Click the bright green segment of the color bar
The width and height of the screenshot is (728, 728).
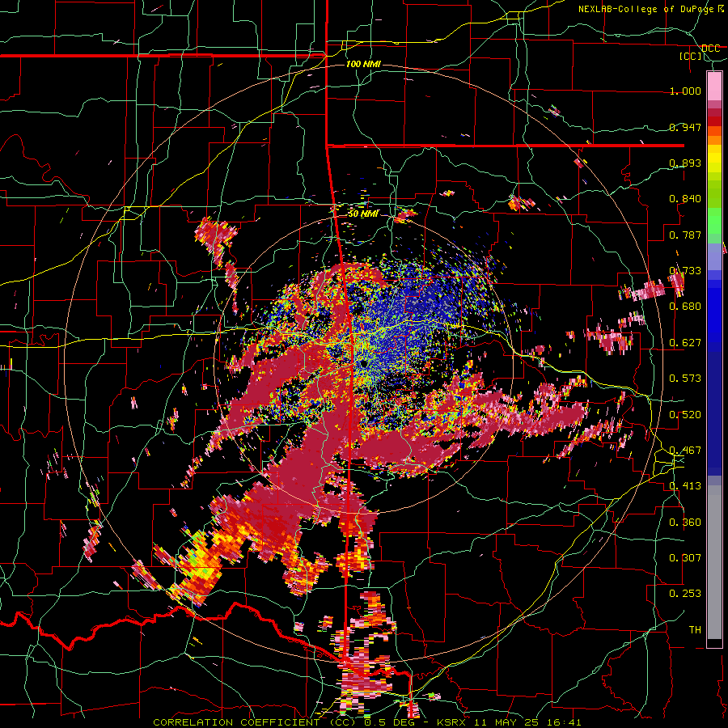tap(714, 221)
